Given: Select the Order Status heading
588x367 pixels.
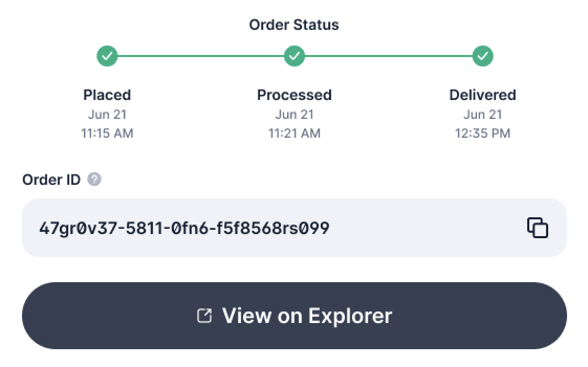Looking at the screenshot, I should tap(294, 25).
